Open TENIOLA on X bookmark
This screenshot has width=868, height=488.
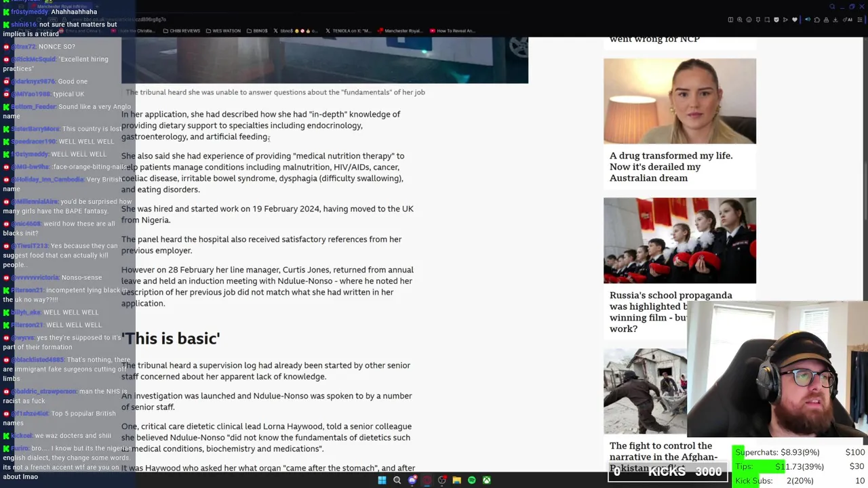(x=348, y=30)
